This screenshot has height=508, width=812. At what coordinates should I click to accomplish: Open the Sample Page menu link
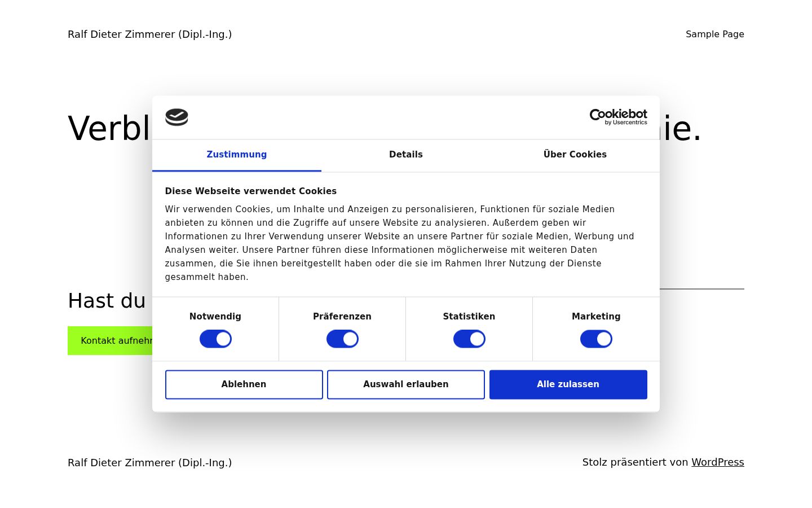pyautogui.click(x=715, y=34)
